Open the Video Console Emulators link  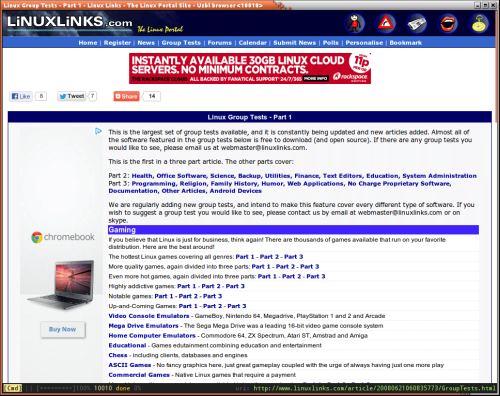click(149, 316)
